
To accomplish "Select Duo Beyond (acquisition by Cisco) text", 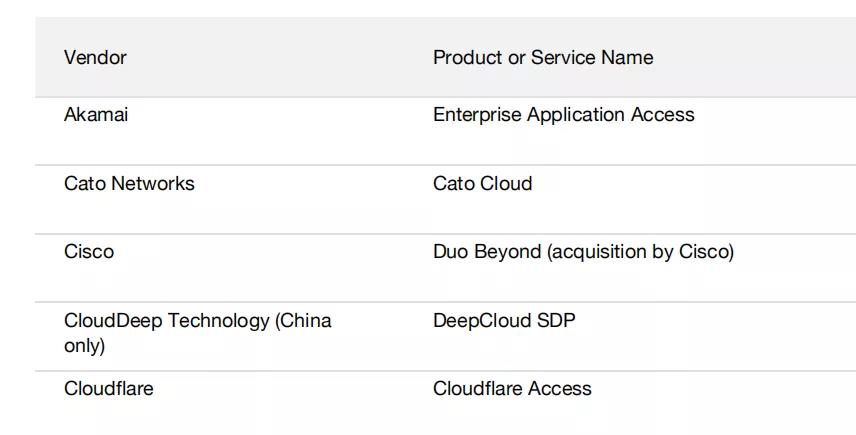I will 584,252.
